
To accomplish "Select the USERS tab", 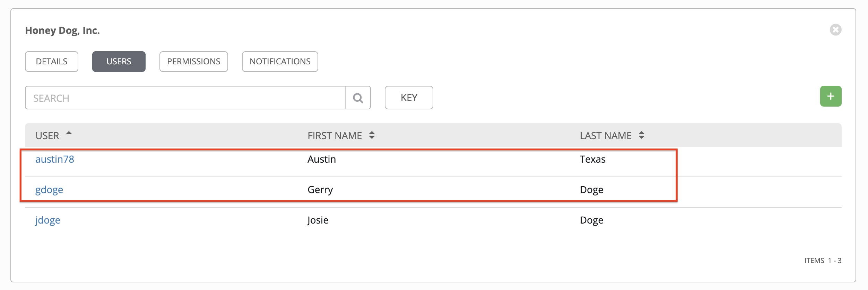I will pos(119,62).
